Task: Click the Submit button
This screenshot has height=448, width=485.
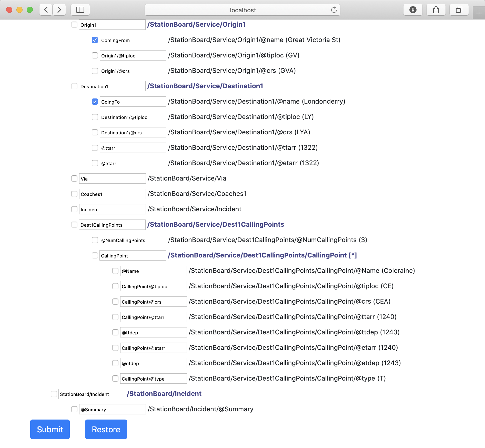Action: (50, 429)
